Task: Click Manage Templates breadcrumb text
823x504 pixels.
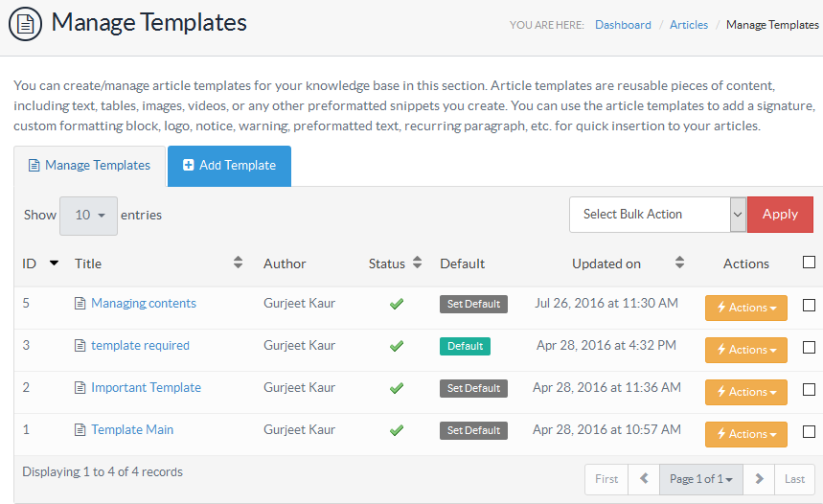Action: pyautogui.click(x=772, y=25)
